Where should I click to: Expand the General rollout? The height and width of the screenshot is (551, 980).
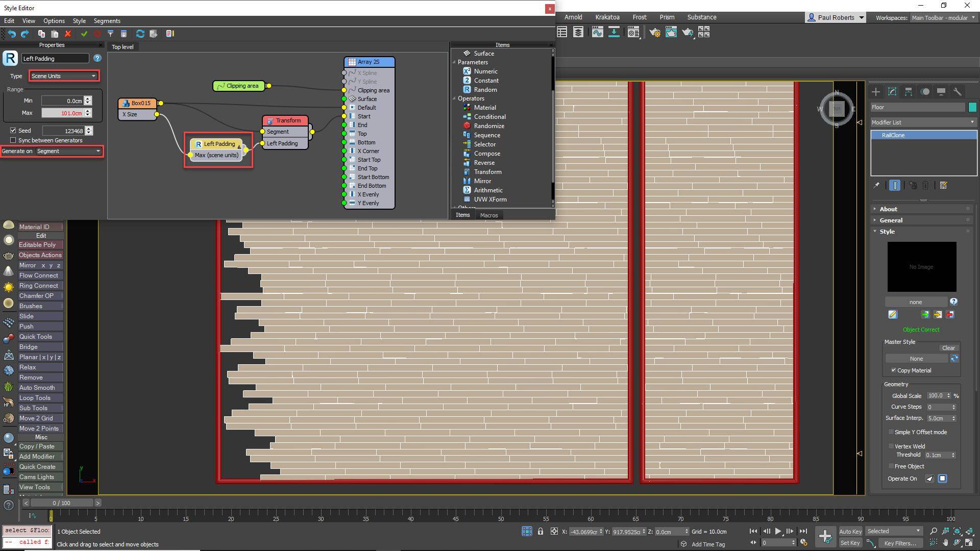click(891, 220)
